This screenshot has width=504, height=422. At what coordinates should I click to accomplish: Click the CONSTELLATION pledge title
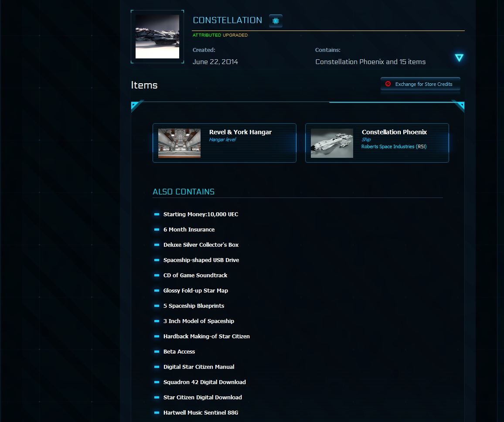(227, 20)
